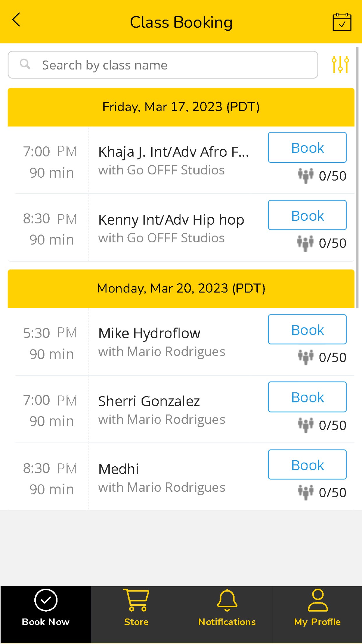Image resolution: width=362 pixels, height=644 pixels.
Task: Open the calendar icon in header
Action: click(342, 22)
